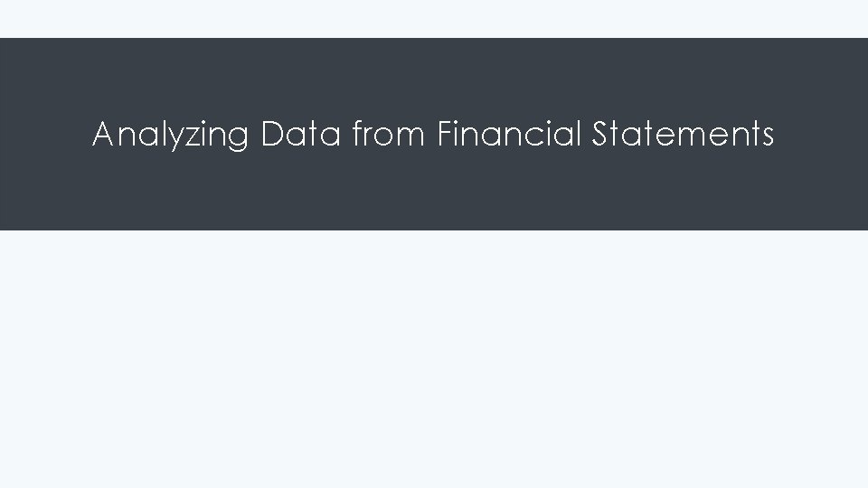
Task: Click the word "Statements" in title
Action: [683, 135]
